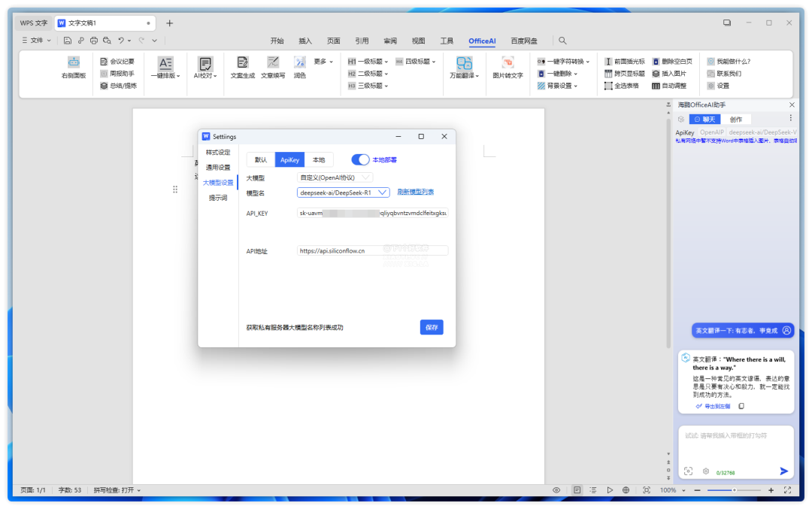Select the 润色 polish tool
Viewport: 812px width, 509px height.
point(299,68)
